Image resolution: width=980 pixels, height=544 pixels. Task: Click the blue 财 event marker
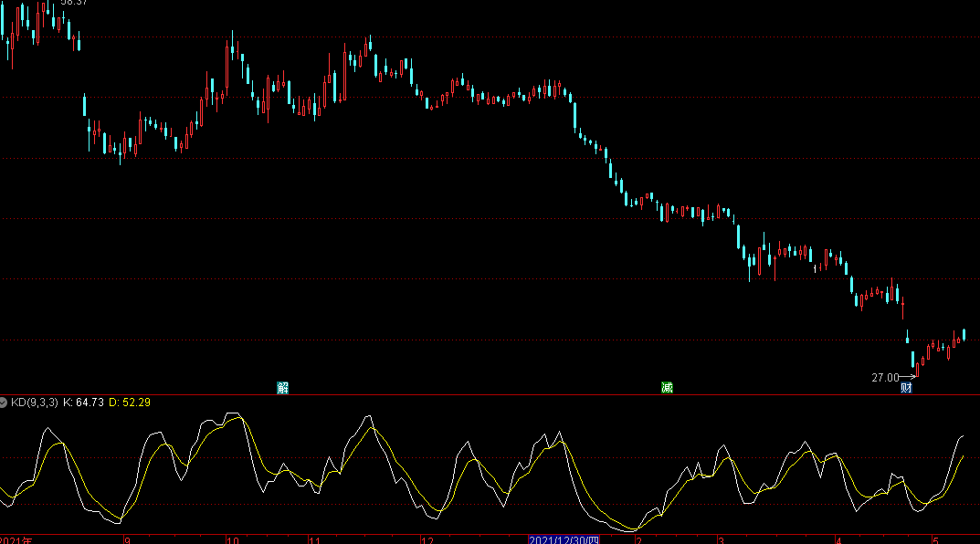coord(906,388)
